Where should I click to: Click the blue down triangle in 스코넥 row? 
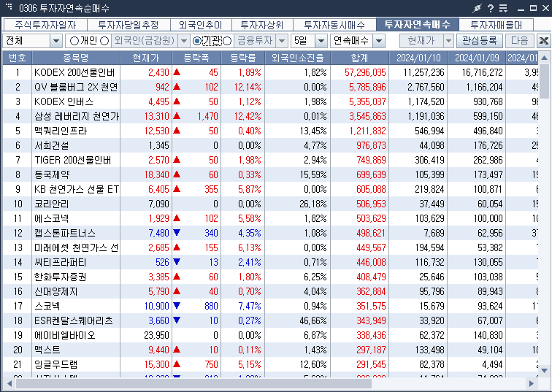pyautogui.click(x=177, y=305)
